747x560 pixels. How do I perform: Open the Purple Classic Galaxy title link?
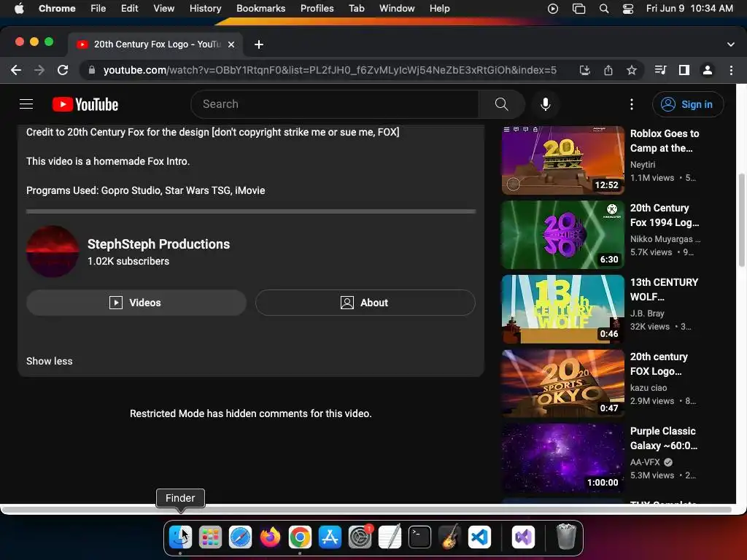click(664, 438)
